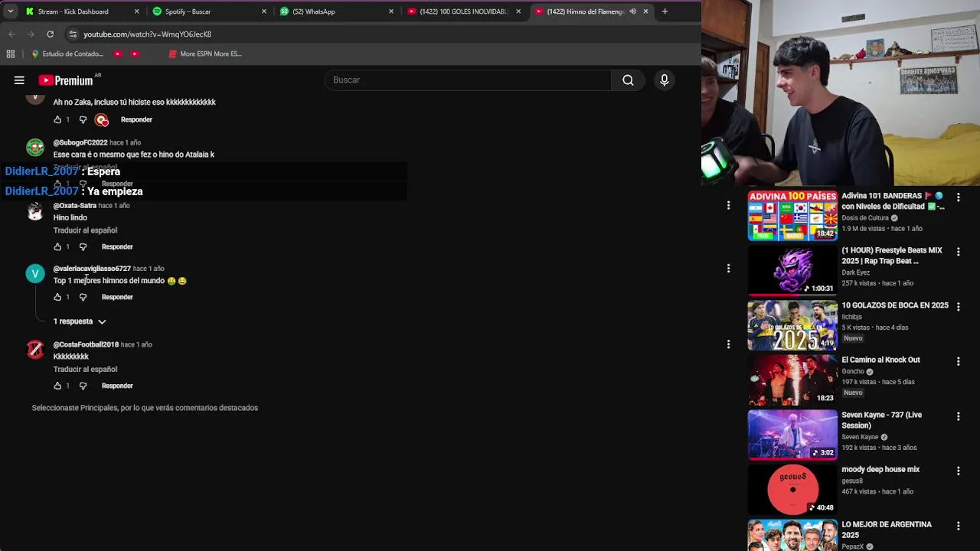
Task: Open options for moody deep house mix
Action: tap(958, 471)
